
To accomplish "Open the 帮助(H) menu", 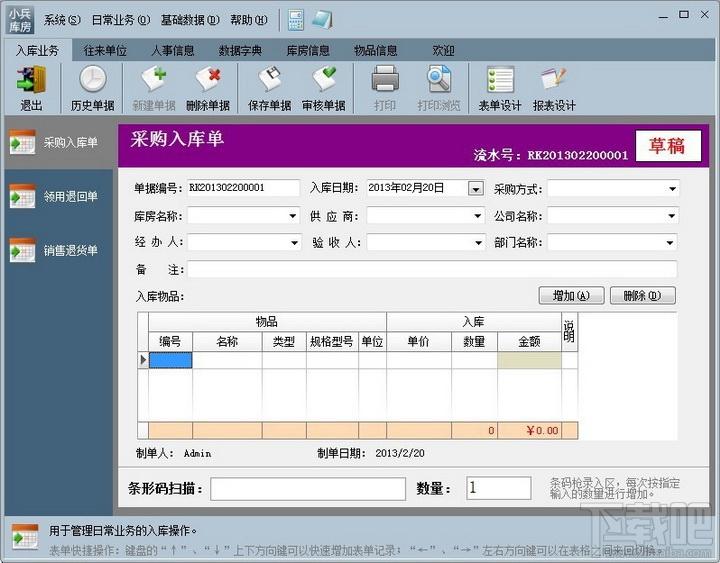I will pos(248,20).
